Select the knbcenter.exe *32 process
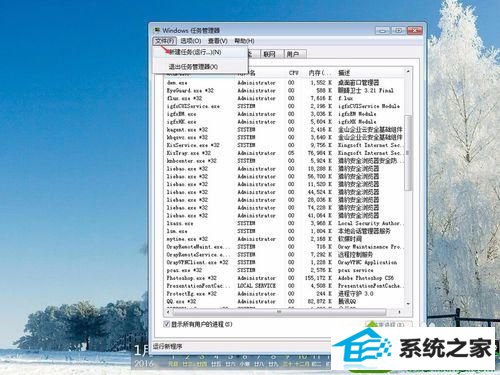The width and height of the screenshot is (500, 375). point(192,161)
